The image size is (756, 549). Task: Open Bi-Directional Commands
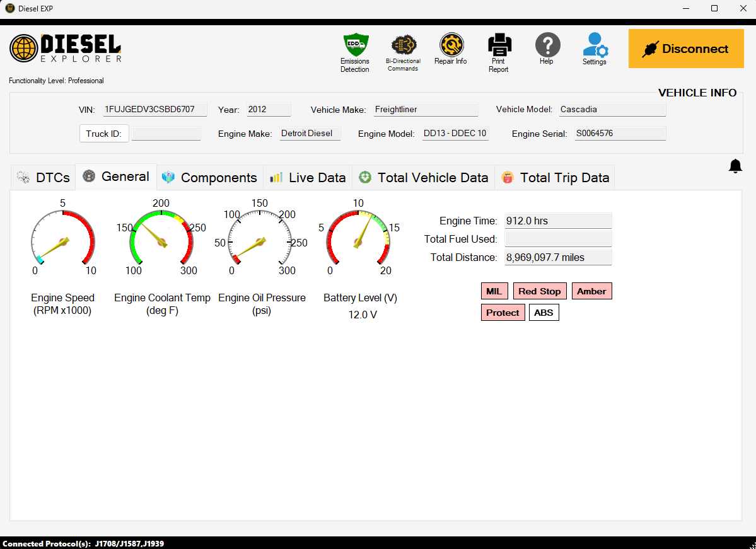pos(403,52)
